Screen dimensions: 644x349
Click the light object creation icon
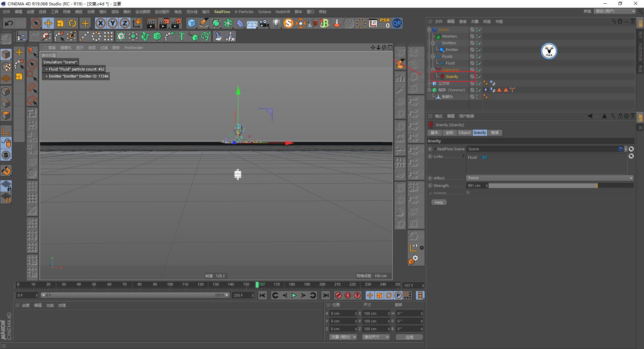pos(276,23)
